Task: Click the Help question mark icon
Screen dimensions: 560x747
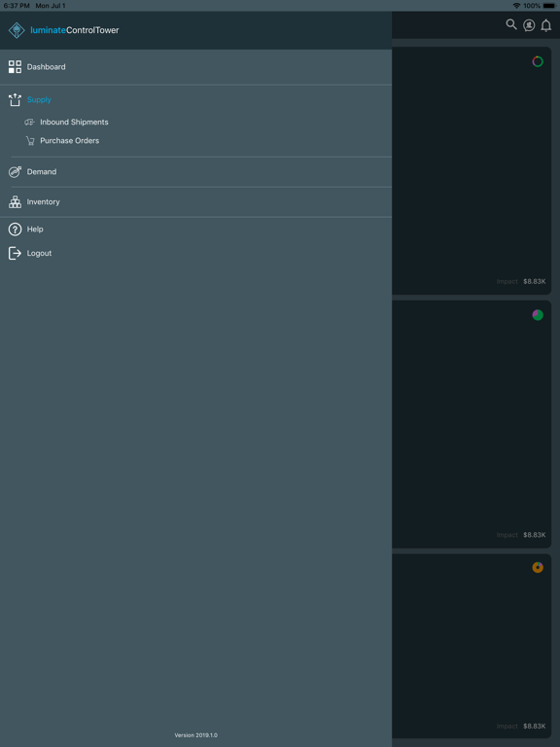Action: coord(15,230)
